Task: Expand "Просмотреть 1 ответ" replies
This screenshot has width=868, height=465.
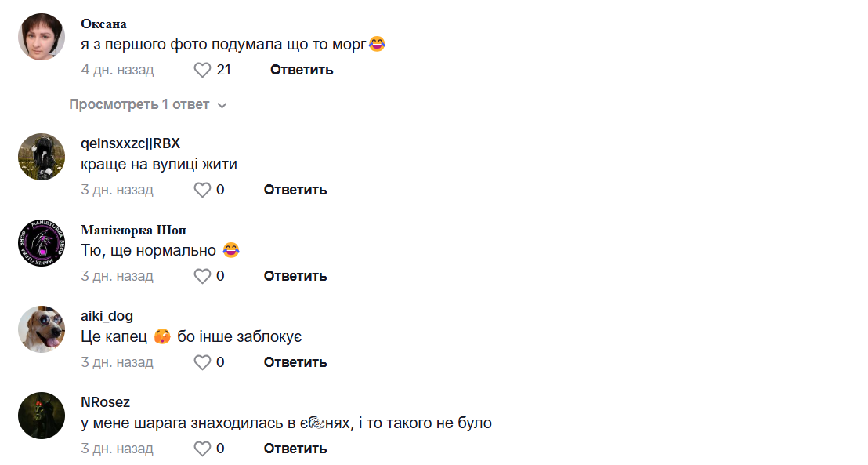Action: [x=139, y=104]
